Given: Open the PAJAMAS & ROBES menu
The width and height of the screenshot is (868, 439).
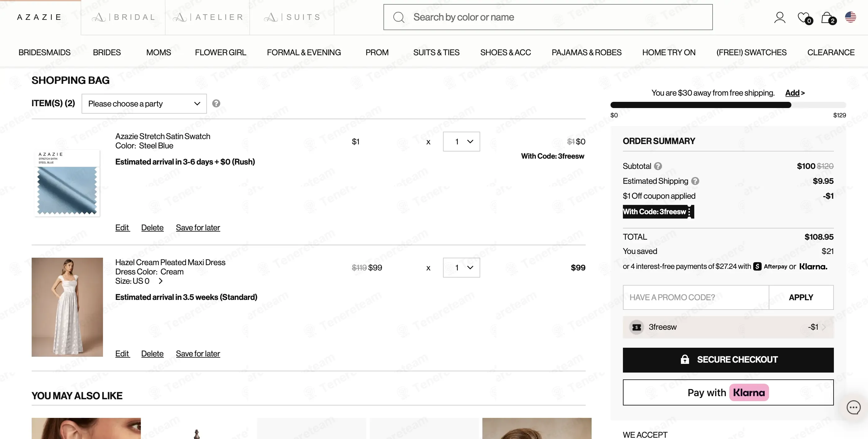Looking at the screenshot, I should [587, 52].
